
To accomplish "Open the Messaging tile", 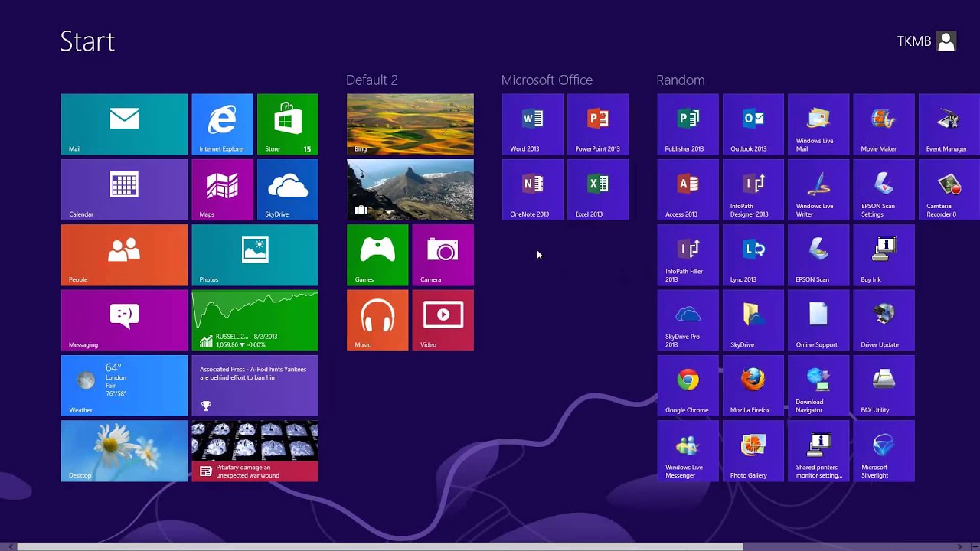I will (x=124, y=321).
